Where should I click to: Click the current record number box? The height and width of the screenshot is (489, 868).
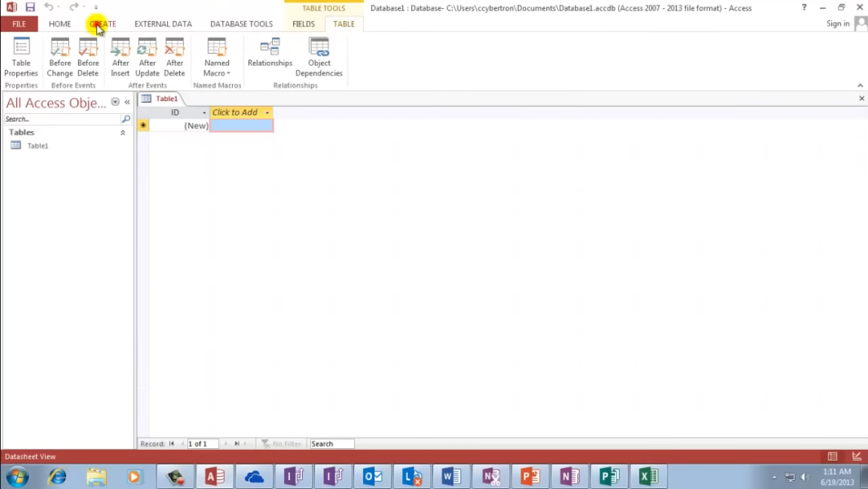202,443
